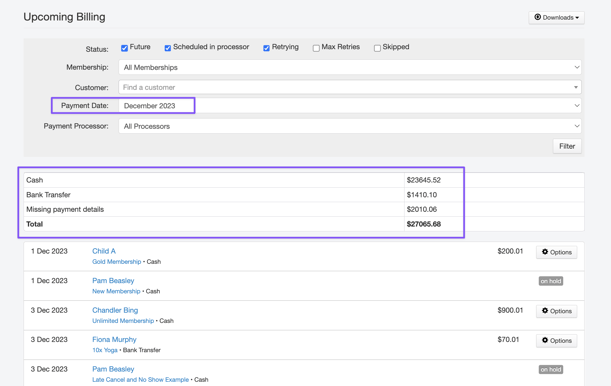Click the Find a customer field
The width and height of the screenshot is (611, 386).
(350, 87)
